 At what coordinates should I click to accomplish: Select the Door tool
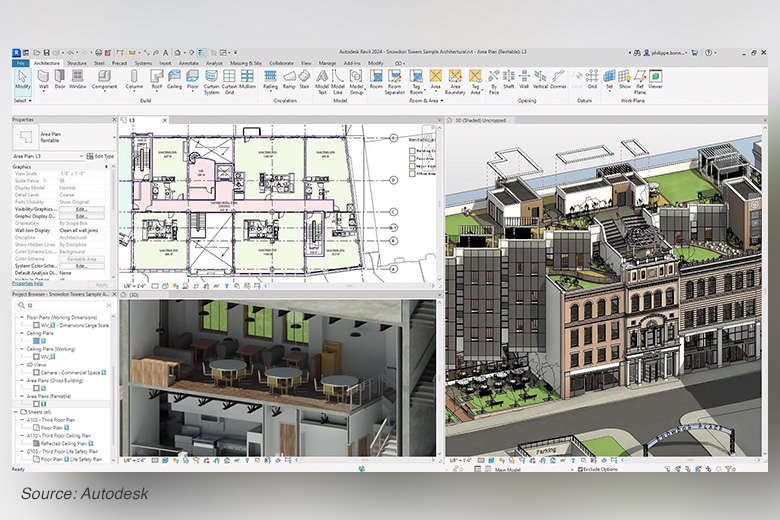(x=60, y=80)
